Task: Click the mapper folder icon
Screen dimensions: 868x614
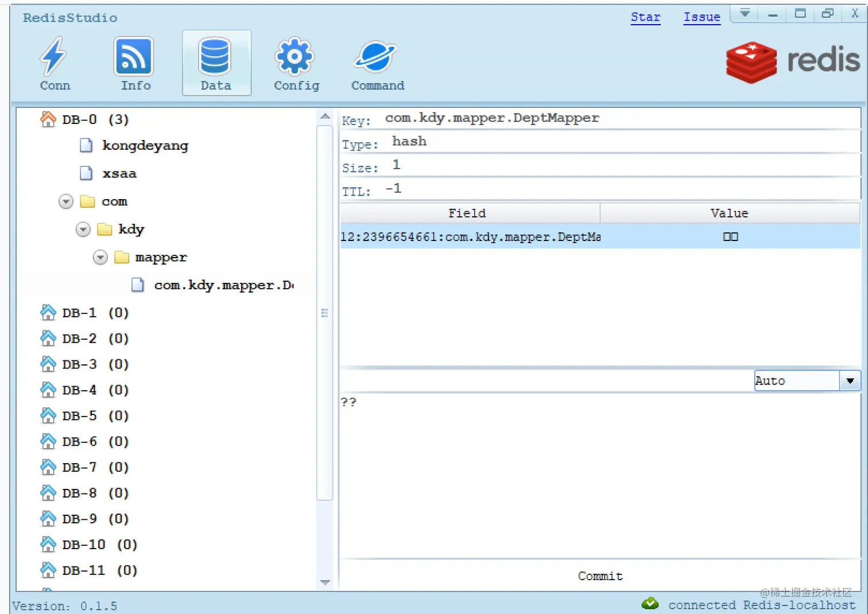Action: point(122,257)
